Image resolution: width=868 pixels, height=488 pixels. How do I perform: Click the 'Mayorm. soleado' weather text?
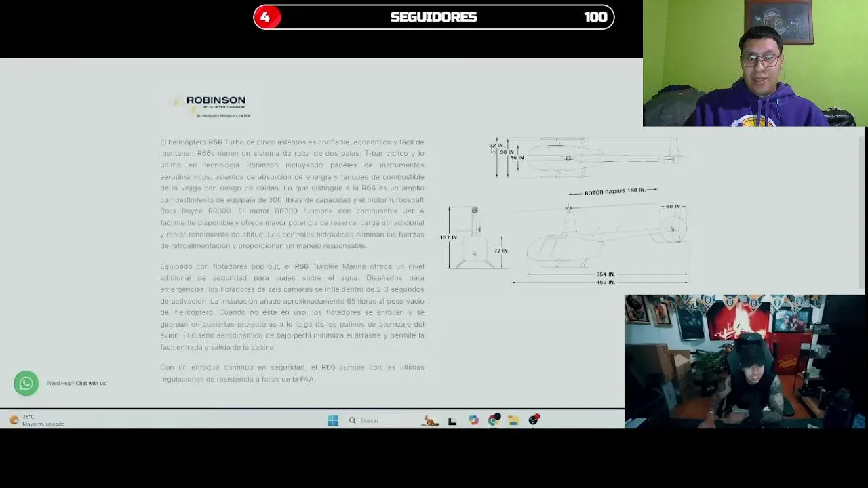coord(43,424)
